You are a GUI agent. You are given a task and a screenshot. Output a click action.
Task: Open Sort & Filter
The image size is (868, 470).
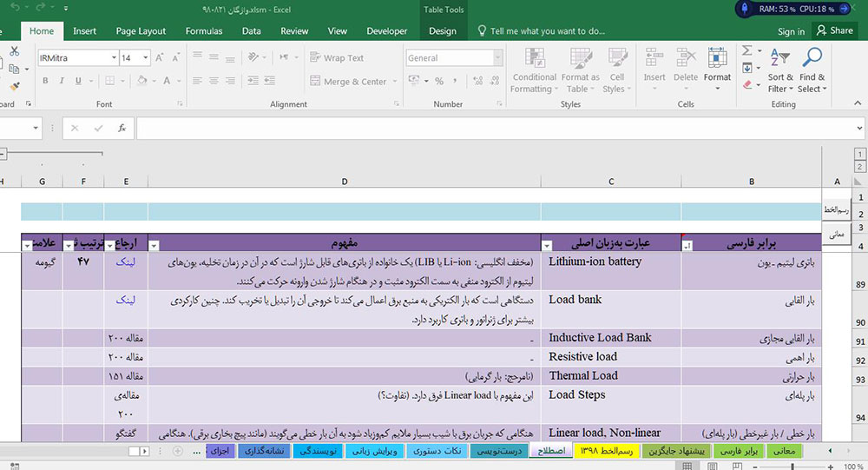780,70
